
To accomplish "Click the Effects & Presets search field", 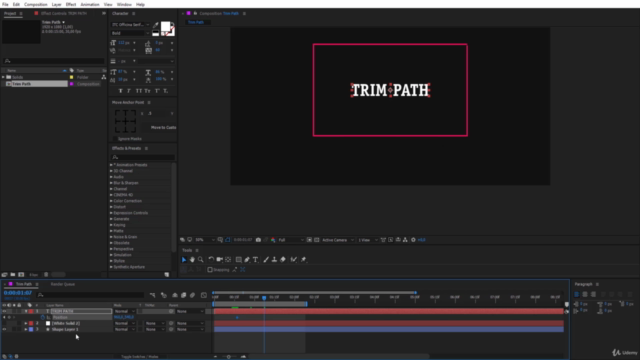I will [x=143, y=157].
